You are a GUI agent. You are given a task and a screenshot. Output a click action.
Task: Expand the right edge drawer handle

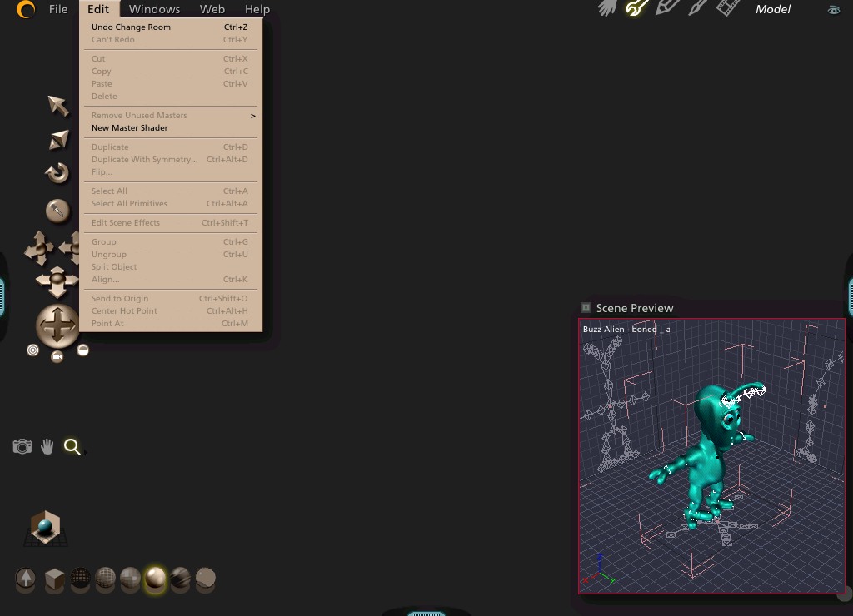851,297
